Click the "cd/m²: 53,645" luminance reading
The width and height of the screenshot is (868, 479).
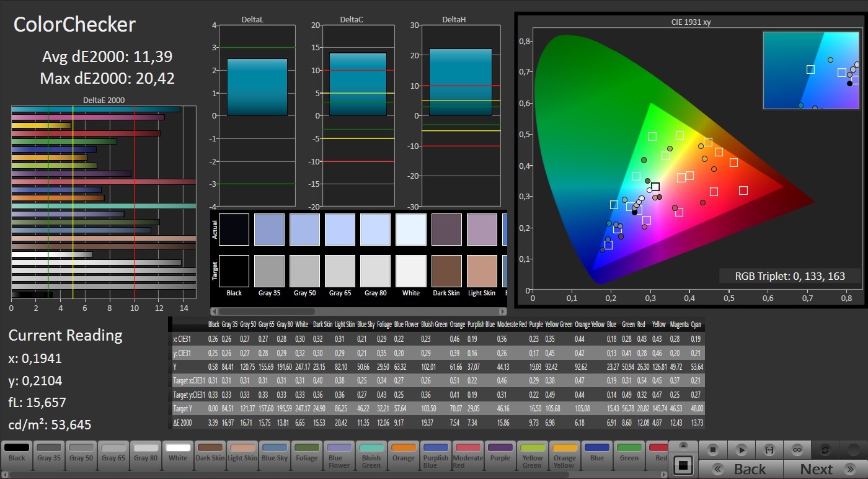[x=50, y=425]
